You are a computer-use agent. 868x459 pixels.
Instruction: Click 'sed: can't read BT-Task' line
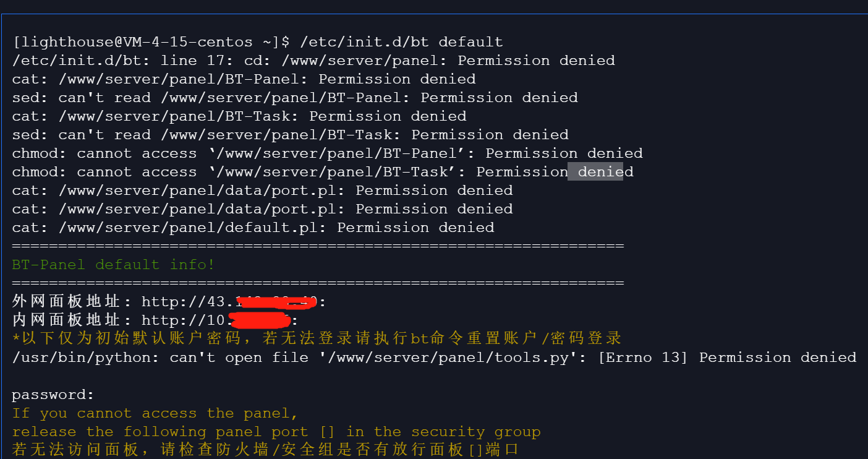click(291, 135)
